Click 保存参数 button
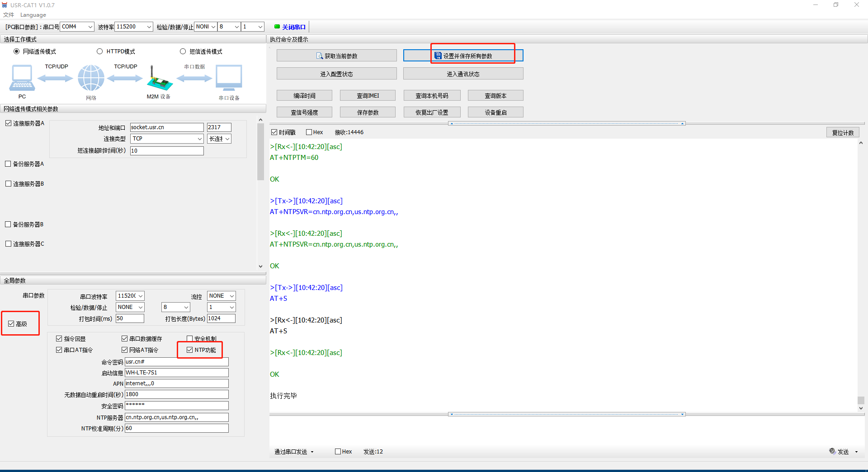The image size is (868, 472). (368, 112)
